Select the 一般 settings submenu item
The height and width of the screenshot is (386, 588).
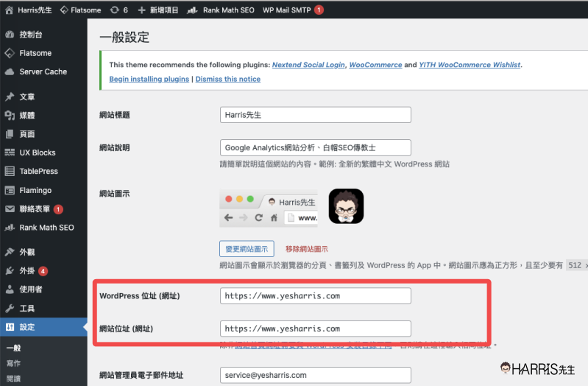tap(14, 348)
